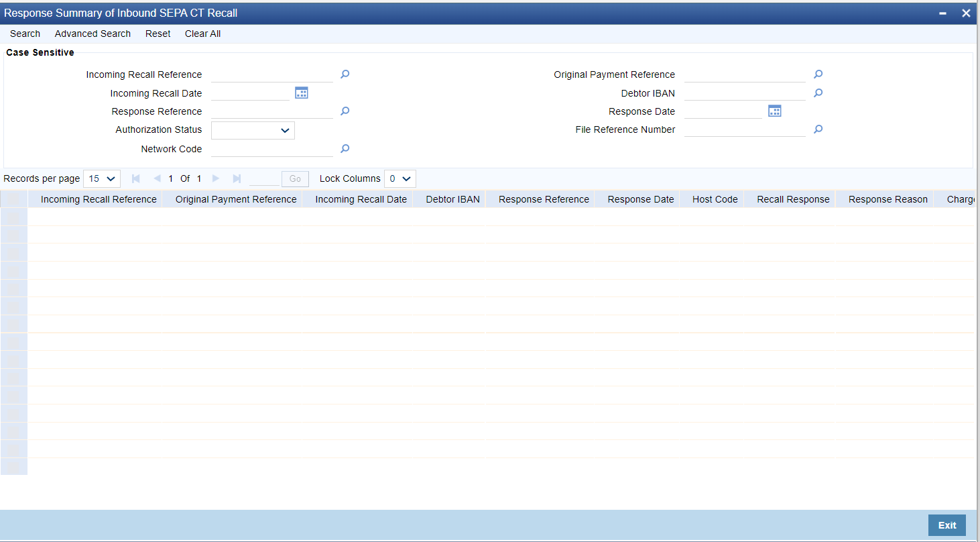Viewport: 980px width, 542px height.
Task: Open lookup for Response Reference
Action: (x=345, y=111)
